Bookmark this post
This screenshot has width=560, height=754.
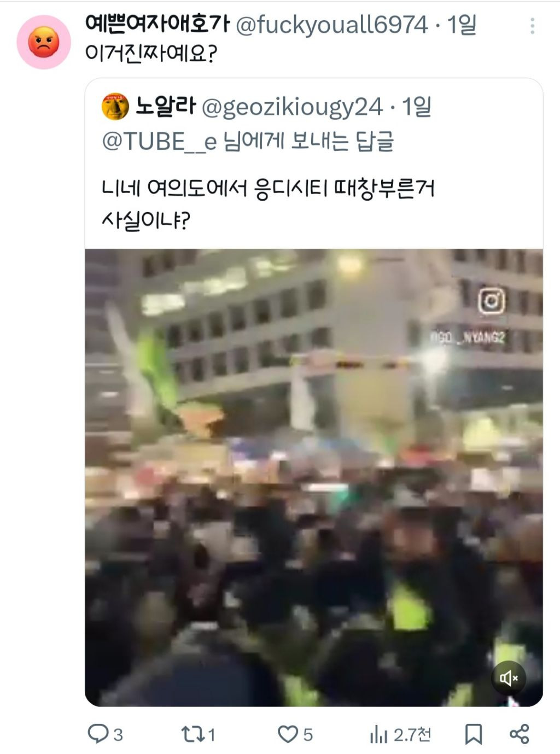474,734
